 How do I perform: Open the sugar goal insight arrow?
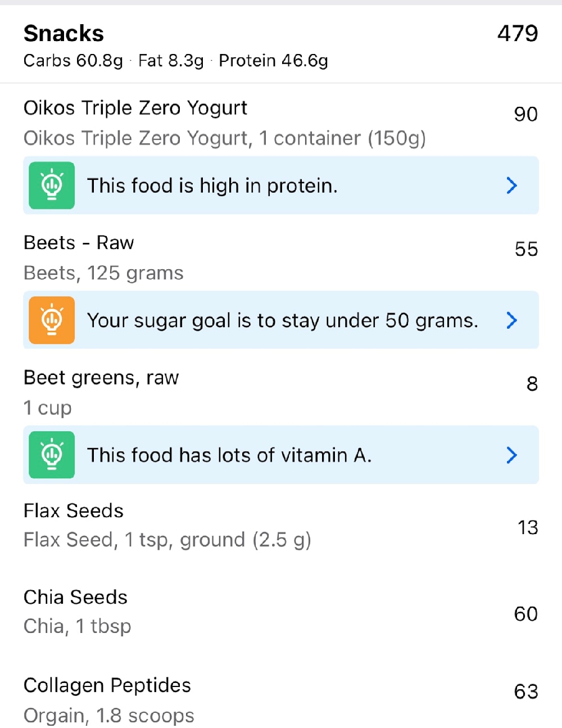(511, 320)
